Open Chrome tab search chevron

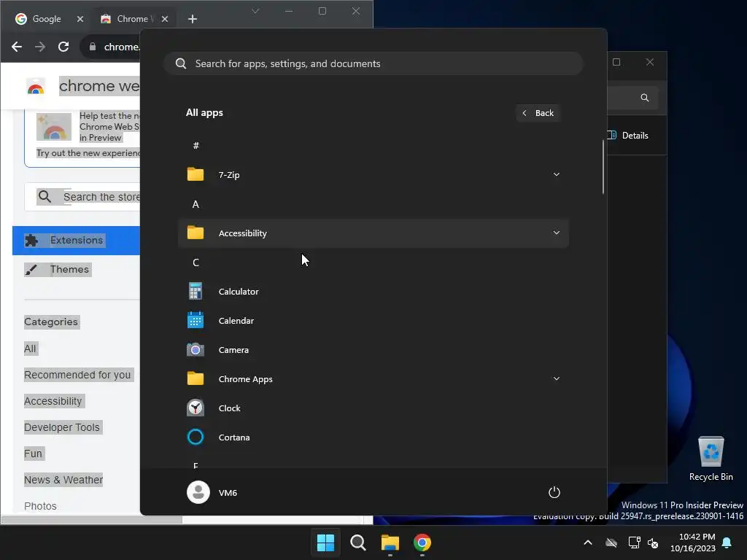tap(255, 11)
